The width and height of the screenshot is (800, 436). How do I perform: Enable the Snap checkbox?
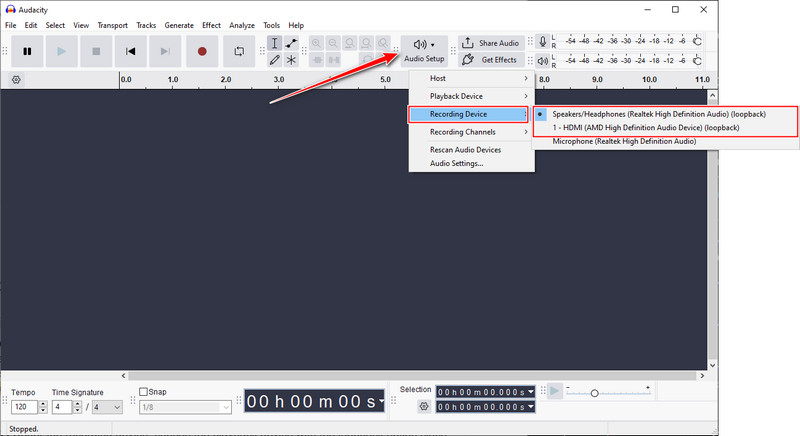click(143, 392)
